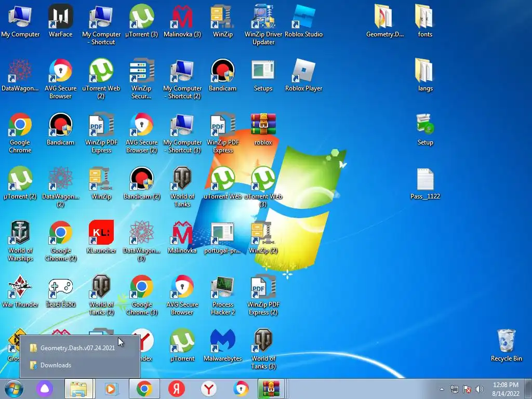The image size is (532, 399).
Task: Click the purple Alice assistant taskbar icon
Action: point(45,389)
